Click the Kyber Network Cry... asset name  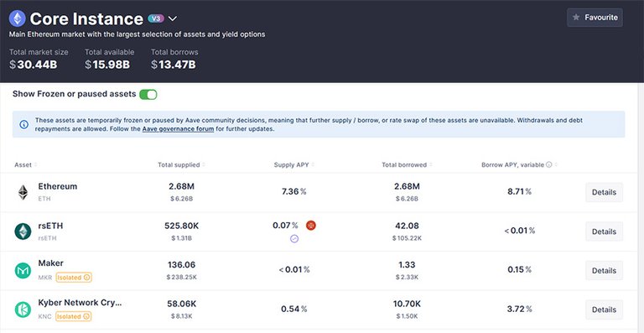point(80,303)
